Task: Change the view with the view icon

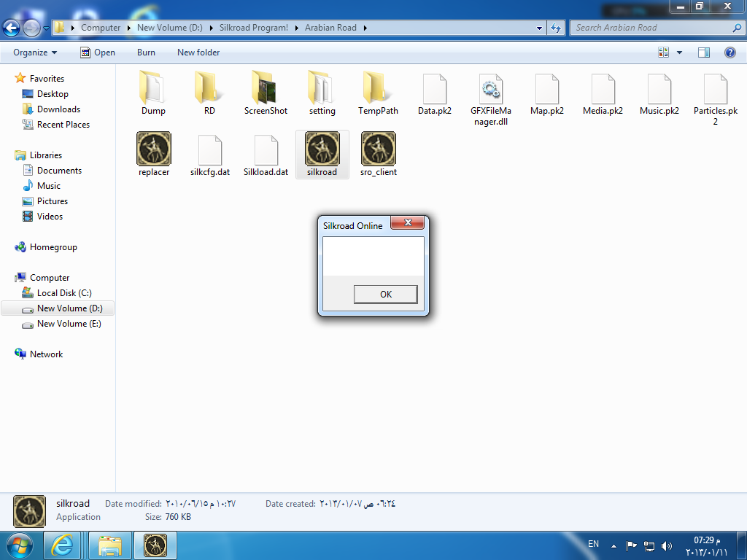Action: click(663, 52)
